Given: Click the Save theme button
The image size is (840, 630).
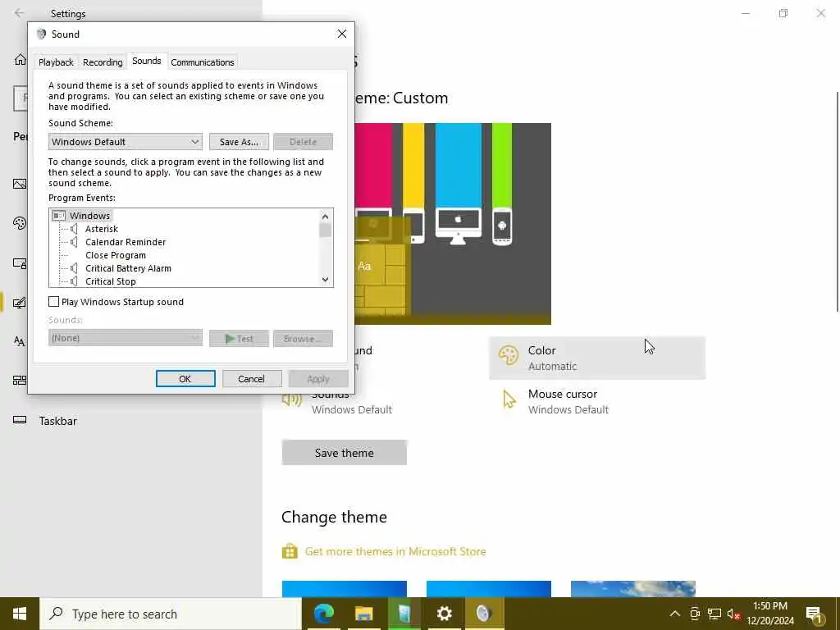Looking at the screenshot, I should click(344, 453).
